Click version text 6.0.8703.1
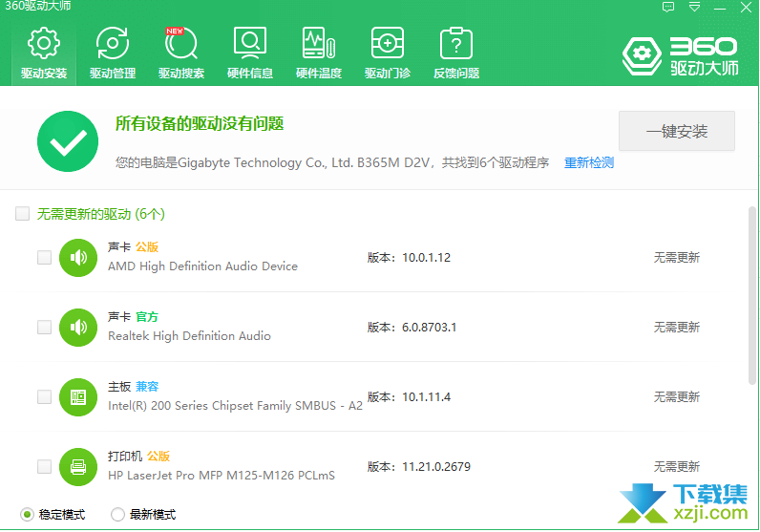 429,328
